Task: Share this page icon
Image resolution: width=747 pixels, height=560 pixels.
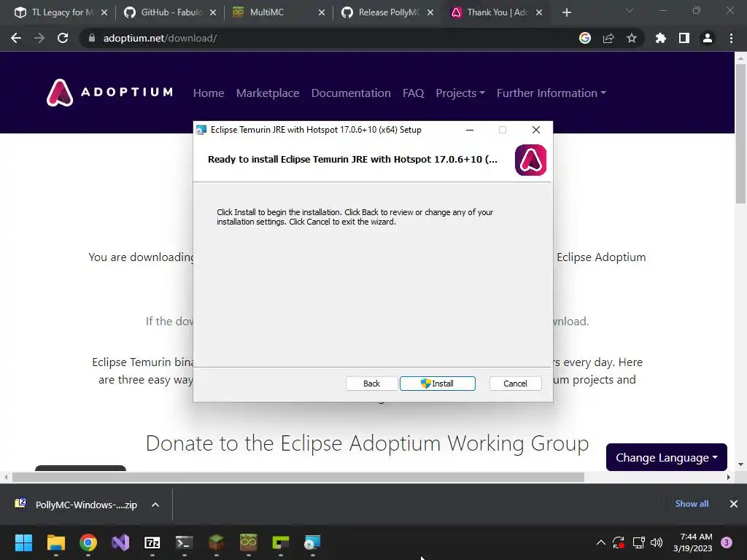Action: point(608,38)
